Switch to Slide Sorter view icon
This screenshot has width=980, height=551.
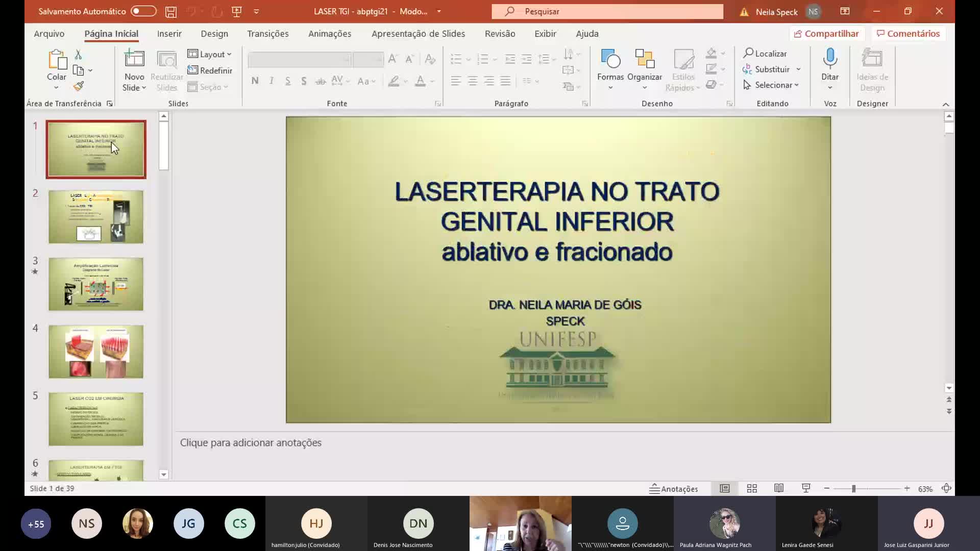click(x=752, y=488)
